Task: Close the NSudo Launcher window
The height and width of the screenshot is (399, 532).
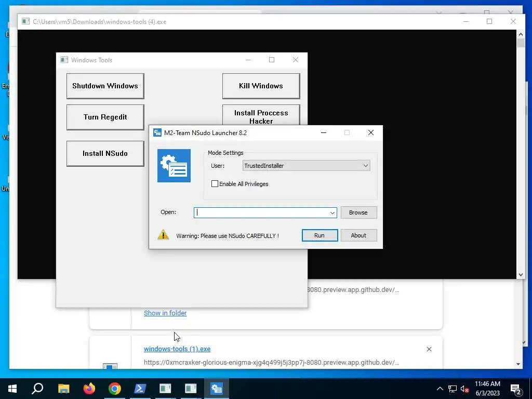Action: click(x=371, y=132)
